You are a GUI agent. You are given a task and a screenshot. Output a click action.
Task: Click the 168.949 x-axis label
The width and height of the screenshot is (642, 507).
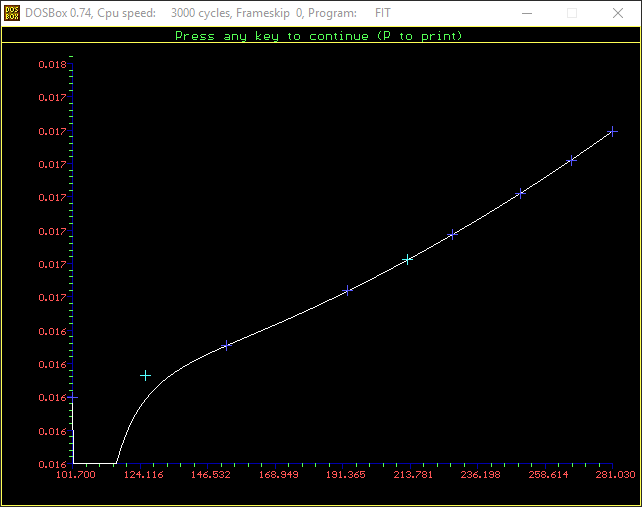coord(278,475)
